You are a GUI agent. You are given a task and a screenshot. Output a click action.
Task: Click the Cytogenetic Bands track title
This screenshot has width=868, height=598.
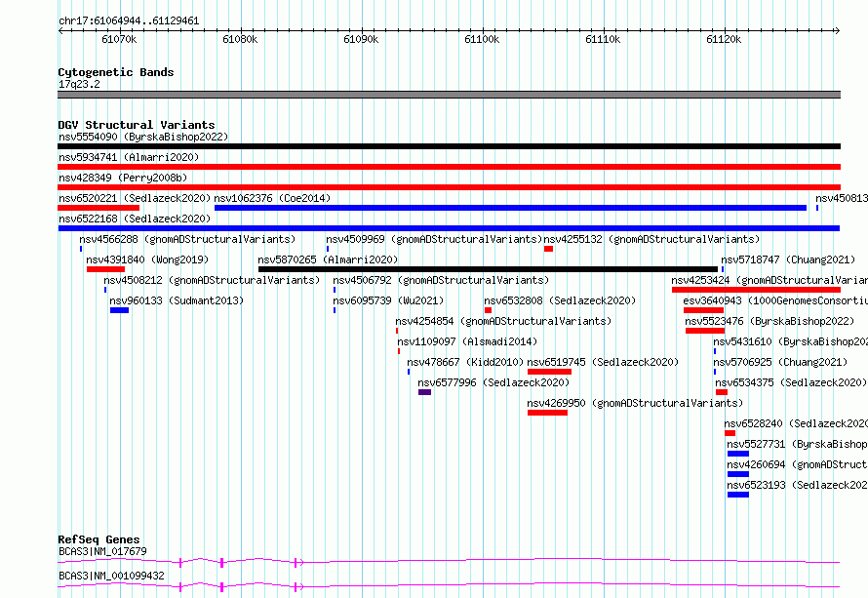click(116, 72)
